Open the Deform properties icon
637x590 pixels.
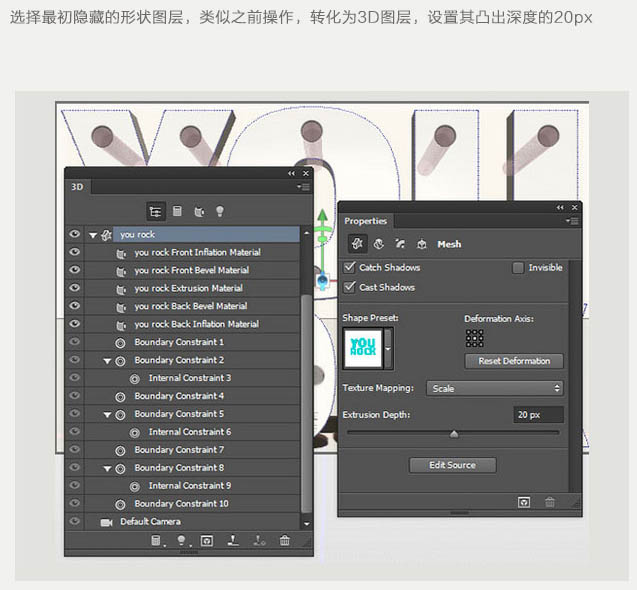pyautogui.click(x=379, y=244)
